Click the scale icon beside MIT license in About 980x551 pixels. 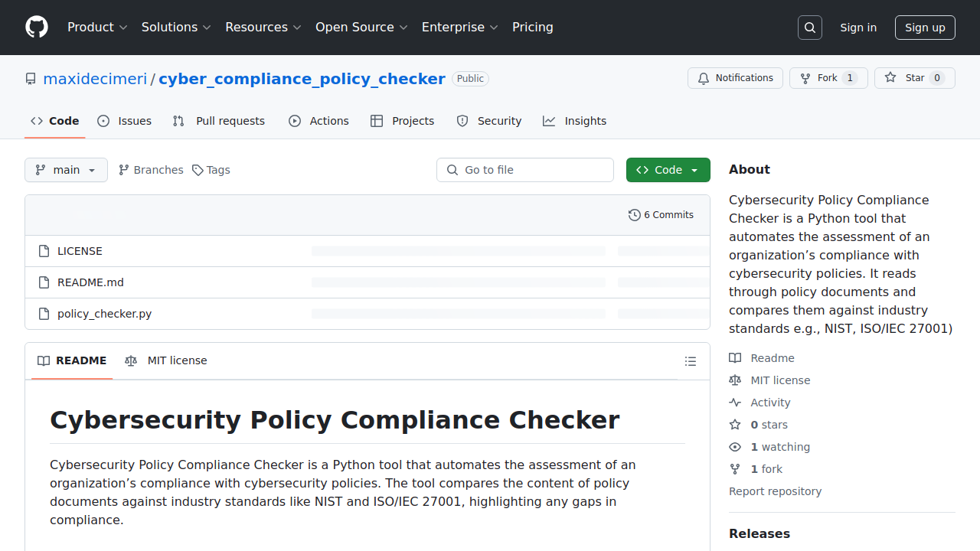[x=735, y=380]
